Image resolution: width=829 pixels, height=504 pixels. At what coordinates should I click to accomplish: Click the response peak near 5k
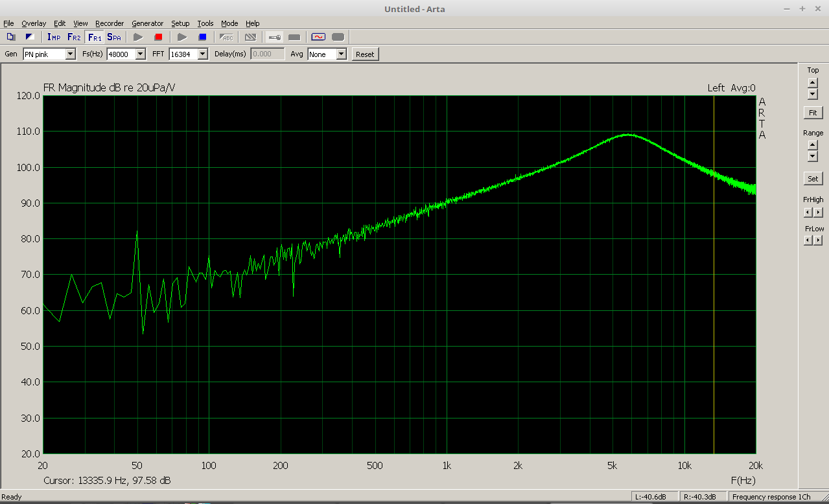pyautogui.click(x=628, y=135)
